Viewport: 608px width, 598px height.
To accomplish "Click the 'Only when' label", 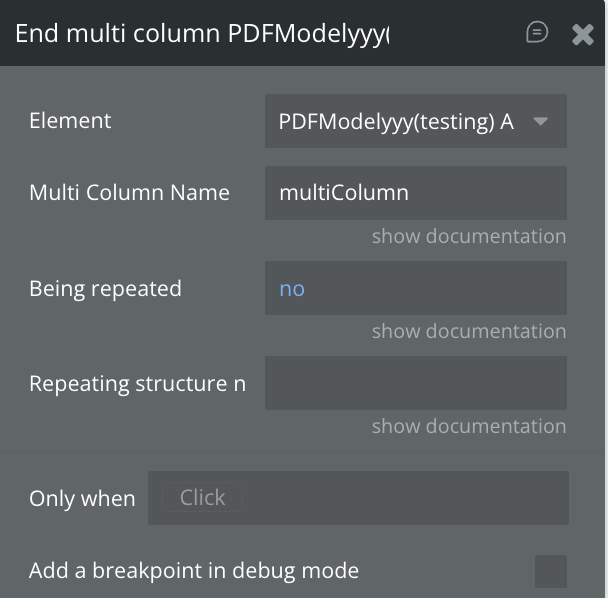I will 82,498.
